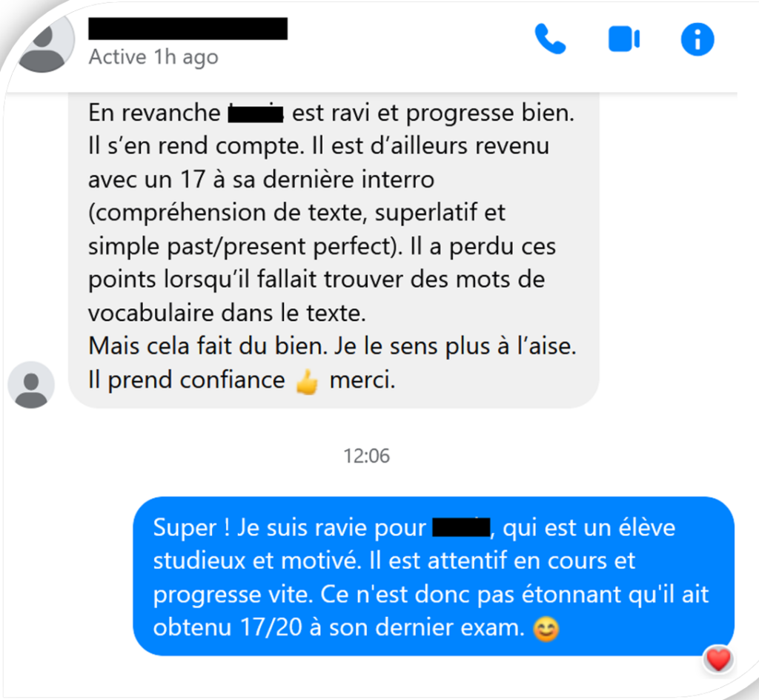View the red heart reaction on sent message
The width and height of the screenshot is (759, 700).
point(717,659)
